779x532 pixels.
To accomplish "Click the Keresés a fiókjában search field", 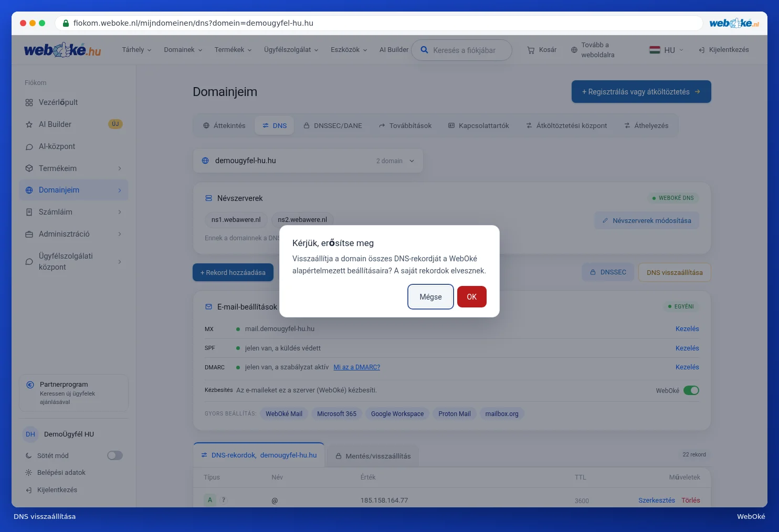I will coord(461,50).
